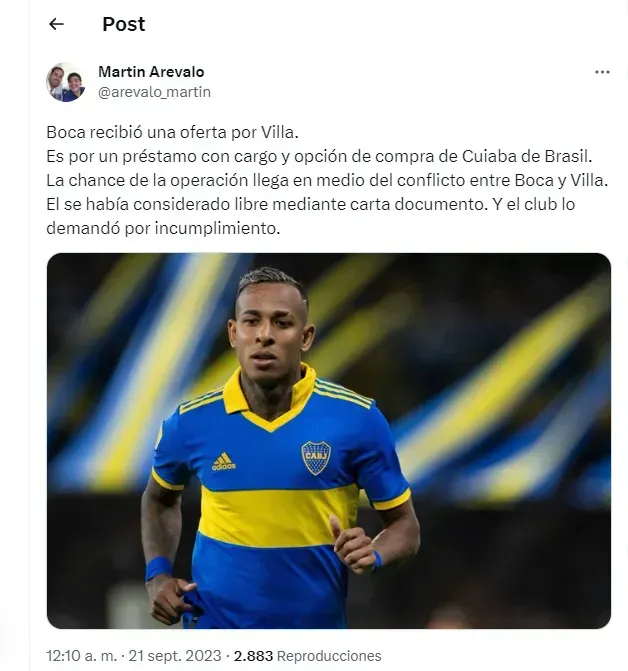
Task: Click the line 'Boca recibió una oferta por Villa'
Action: point(172,132)
